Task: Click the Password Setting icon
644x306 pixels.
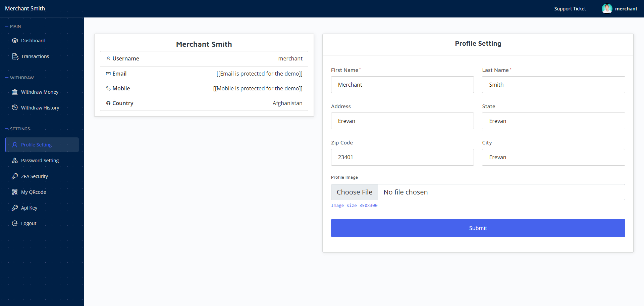Action: pyautogui.click(x=15, y=161)
